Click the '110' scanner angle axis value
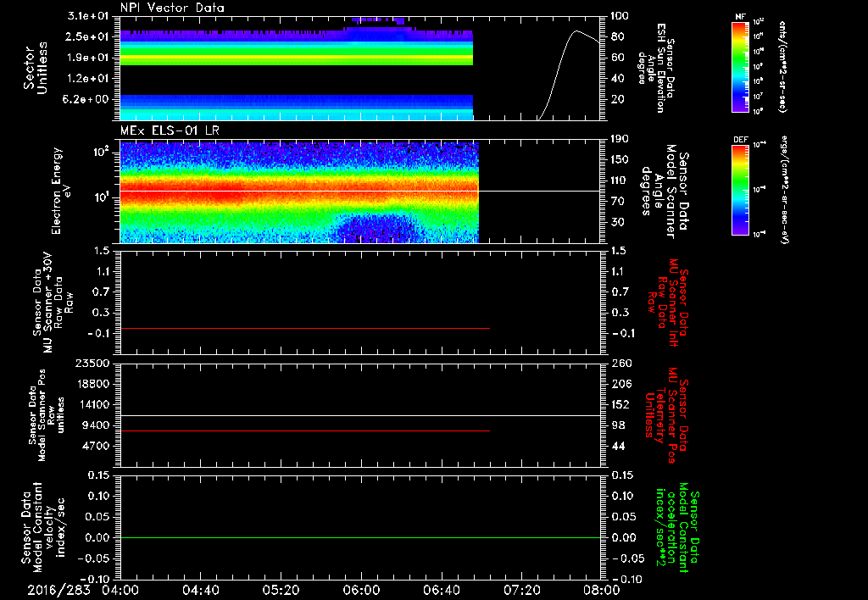 tap(620, 181)
